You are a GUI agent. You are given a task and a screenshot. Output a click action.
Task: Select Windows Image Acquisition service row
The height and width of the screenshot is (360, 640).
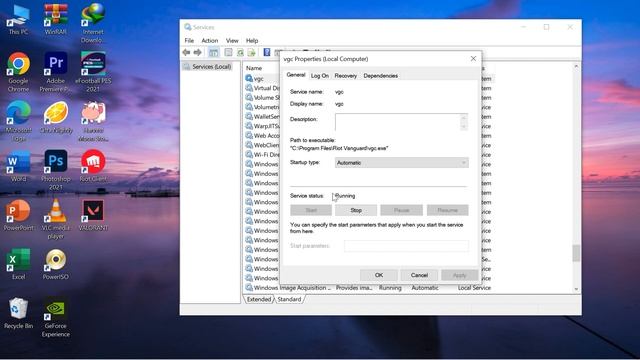369,288
